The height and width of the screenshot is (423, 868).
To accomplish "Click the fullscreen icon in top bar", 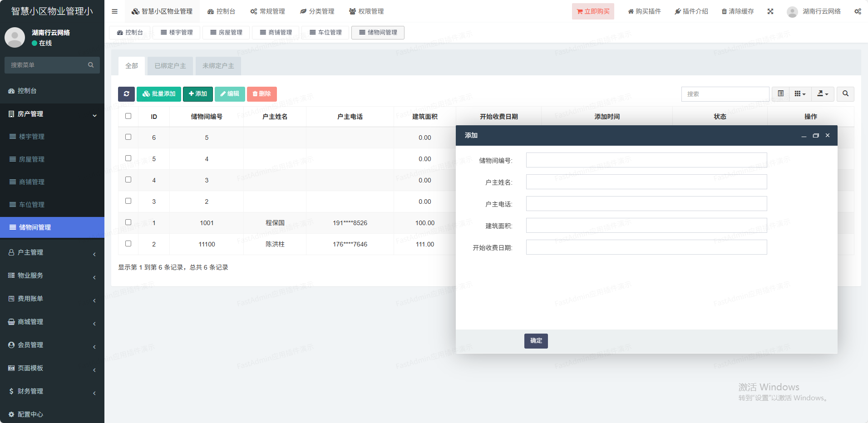I will [x=770, y=11].
